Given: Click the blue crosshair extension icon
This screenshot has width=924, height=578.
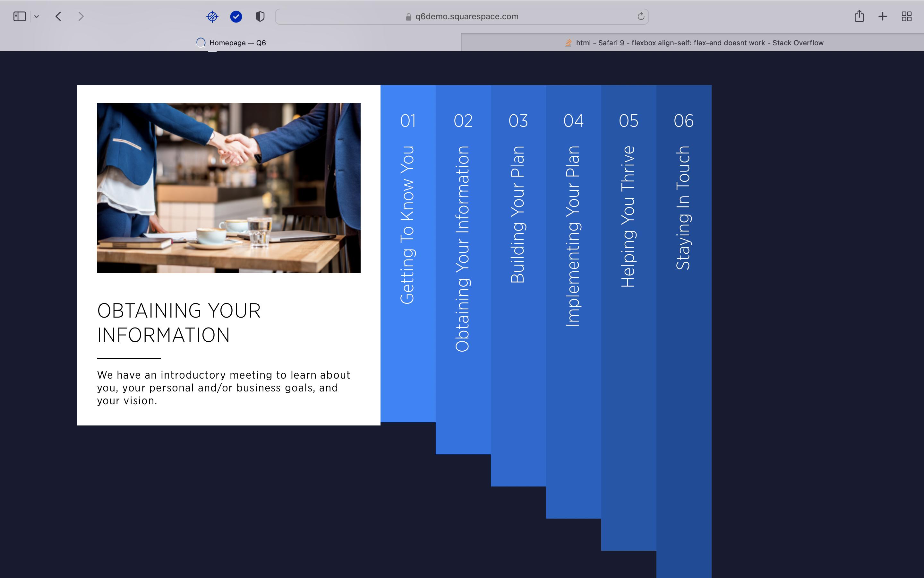Looking at the screenshot, I should tap(212, 16).
